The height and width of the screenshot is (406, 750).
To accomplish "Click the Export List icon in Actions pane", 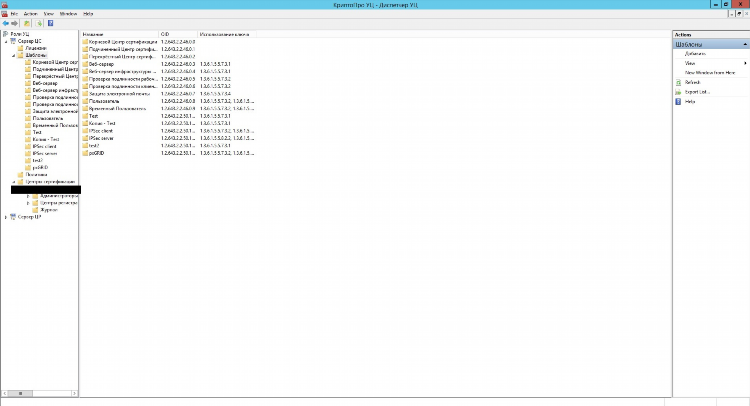I will click(x=678, y=92).
